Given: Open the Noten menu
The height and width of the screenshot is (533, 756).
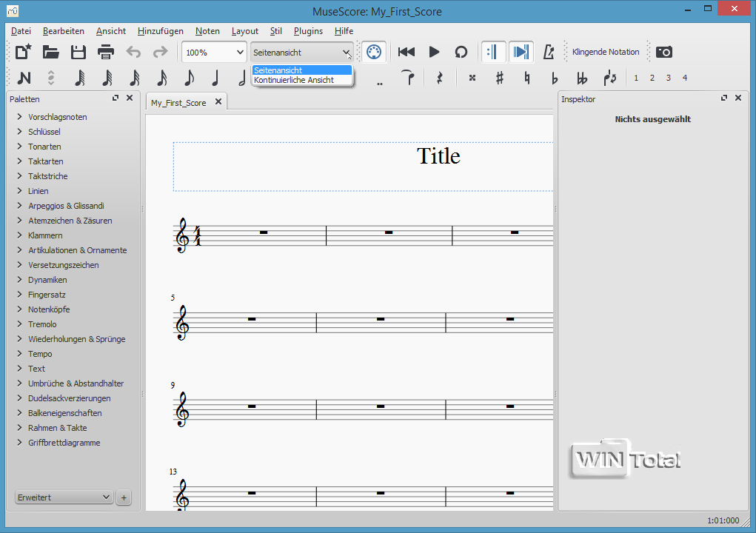Looking at the screenshot, I should 207,31.
